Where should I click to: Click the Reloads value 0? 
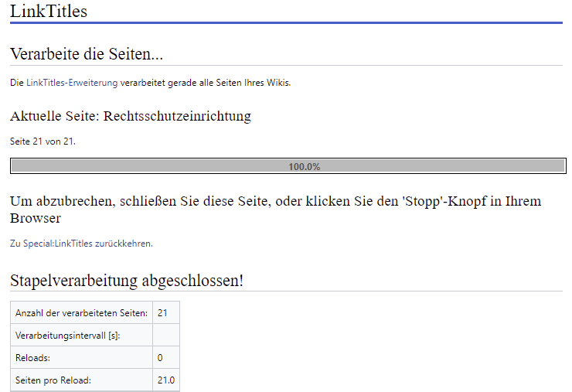click(166, 357)
